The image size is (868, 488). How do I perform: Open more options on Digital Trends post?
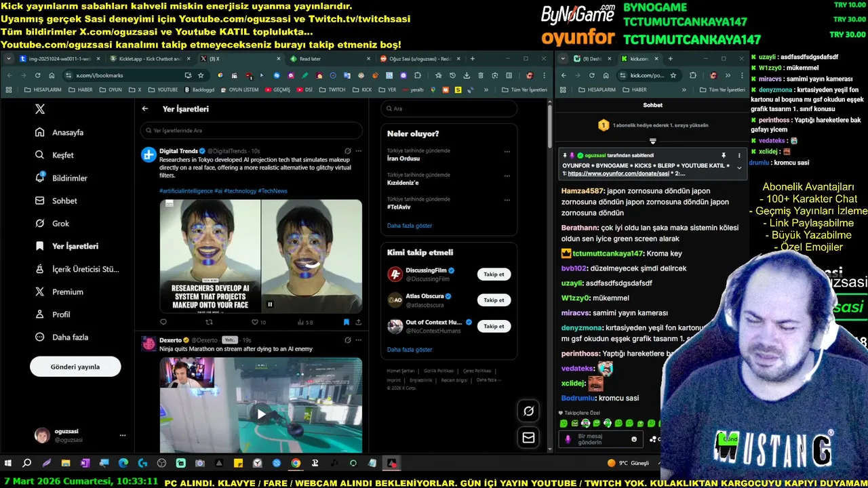[x=359, y=150]
